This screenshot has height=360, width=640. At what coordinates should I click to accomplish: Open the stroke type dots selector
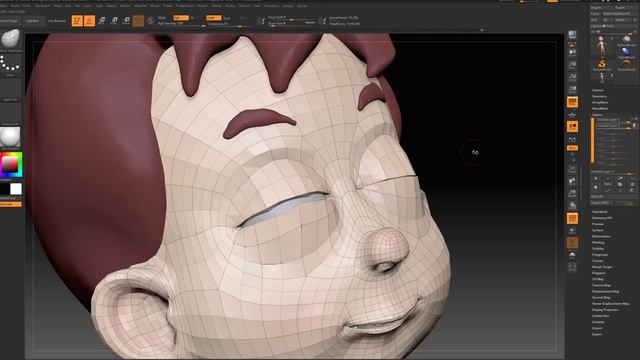tap(11, 64)
